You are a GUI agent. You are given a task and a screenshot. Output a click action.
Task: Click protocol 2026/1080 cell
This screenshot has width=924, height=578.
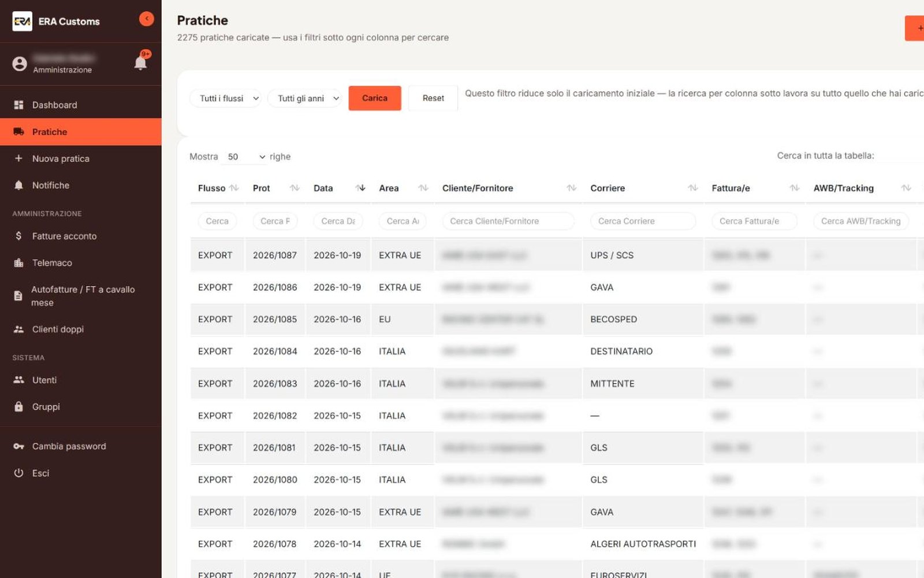coord(275,480)
